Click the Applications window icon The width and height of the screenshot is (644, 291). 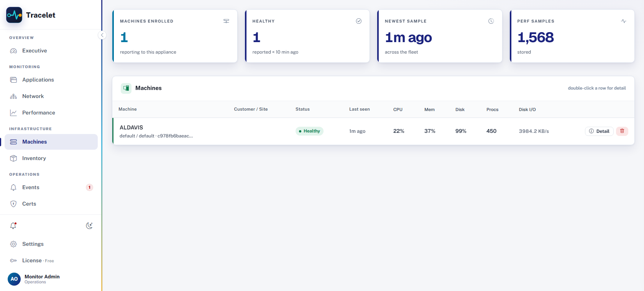[13, 80]
